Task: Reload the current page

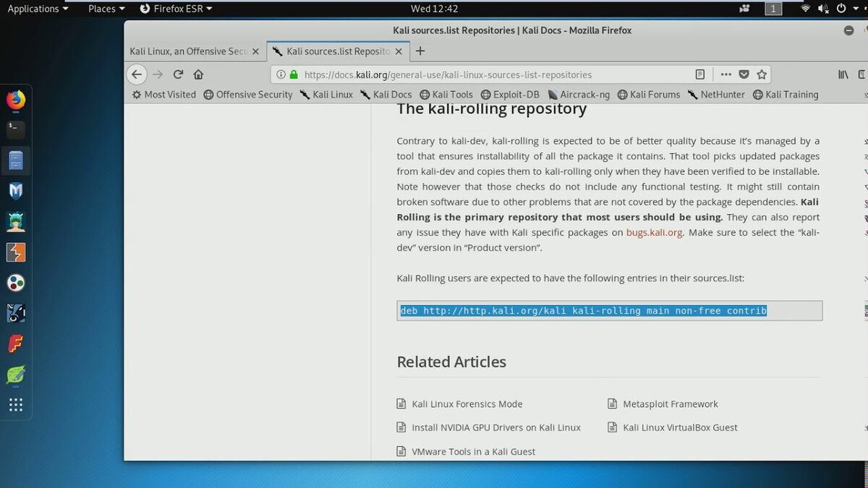Action: (178, 74)
